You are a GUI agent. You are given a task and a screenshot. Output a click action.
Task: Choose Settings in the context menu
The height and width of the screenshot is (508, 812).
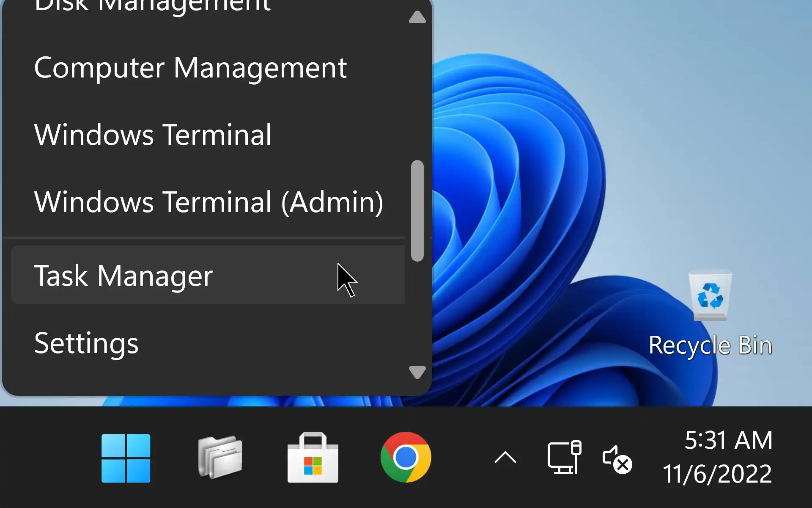click(86, 343)
